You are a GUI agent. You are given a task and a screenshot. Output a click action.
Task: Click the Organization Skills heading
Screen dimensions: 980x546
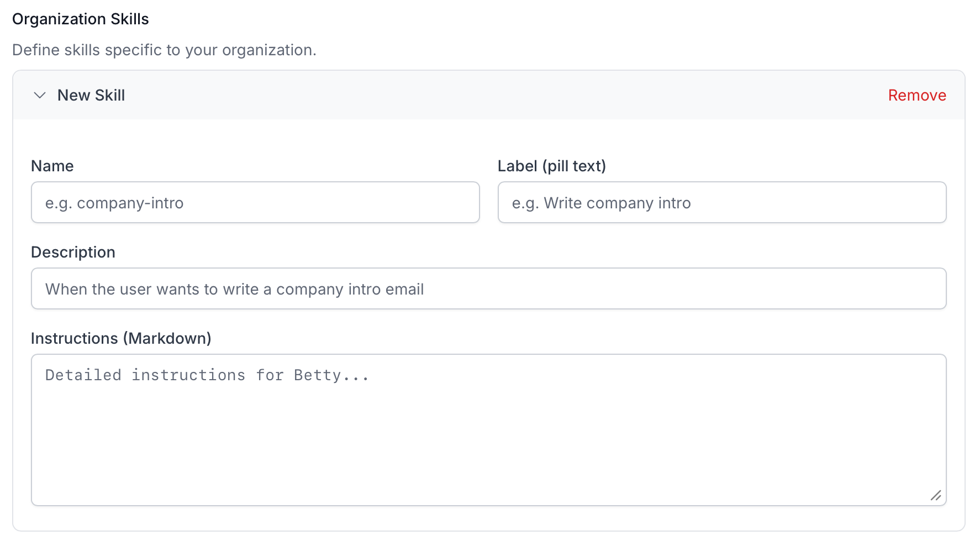(x=81, y=19)
